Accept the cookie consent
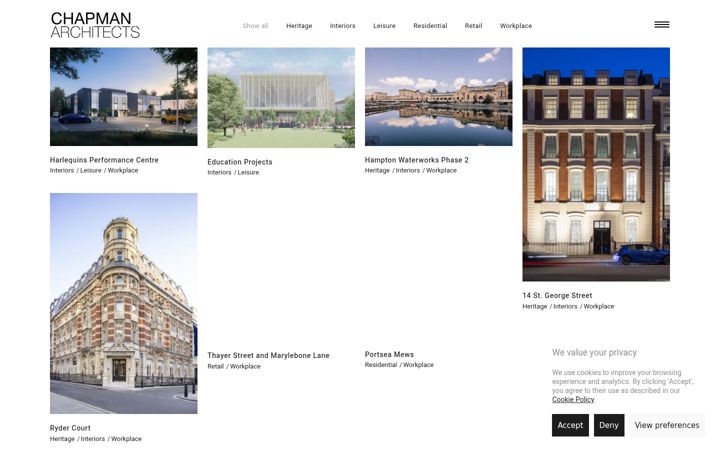This screenshot has width=720, height=450. tap(570, 425)
